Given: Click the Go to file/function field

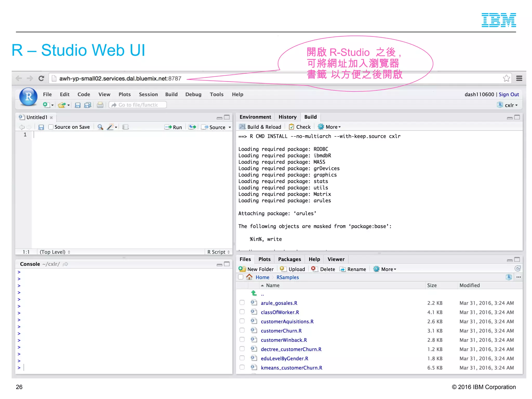Looking at the screenshot, I should 138,105.
